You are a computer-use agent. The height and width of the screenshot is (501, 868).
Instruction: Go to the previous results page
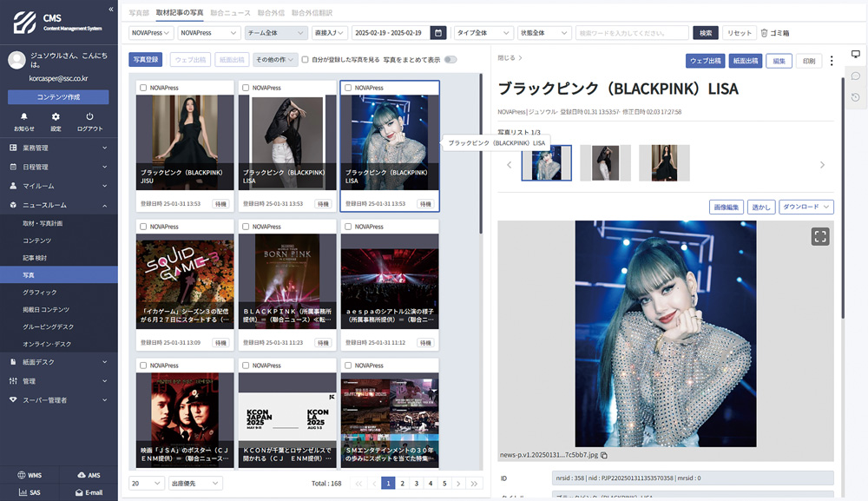coord(374,484)
